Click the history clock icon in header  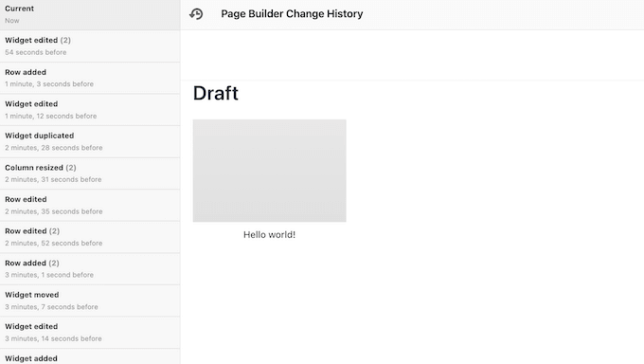point(196,14)
